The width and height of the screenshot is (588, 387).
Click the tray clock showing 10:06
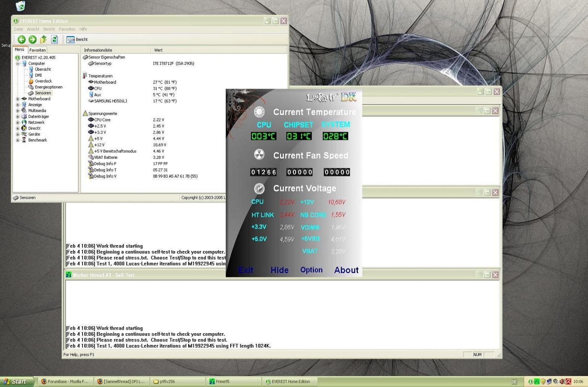coord(578,381)
